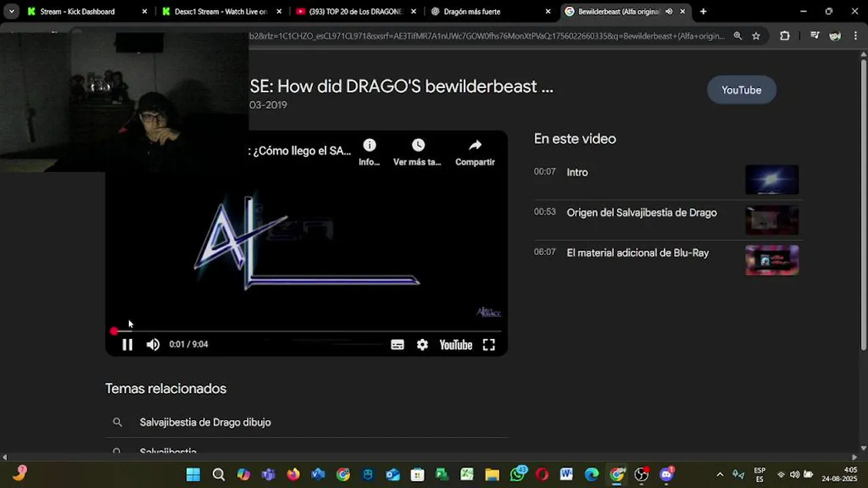The image size is (868, 488).
Task: Launch Microsoft Teams from taskbar
Action: 269,474
